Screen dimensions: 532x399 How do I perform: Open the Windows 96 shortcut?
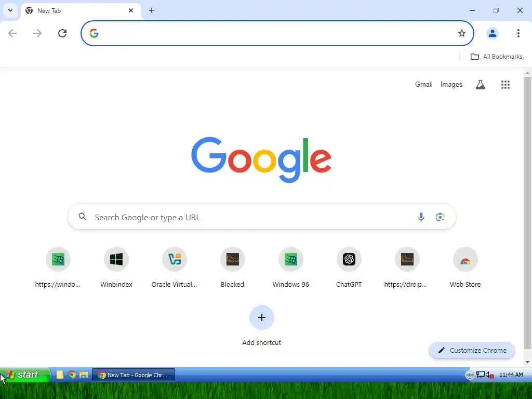(291, 268)
